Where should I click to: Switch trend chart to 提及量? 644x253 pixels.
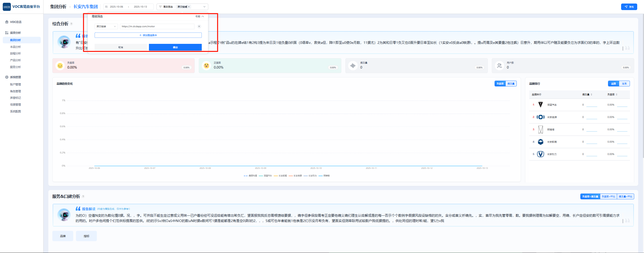511,84
